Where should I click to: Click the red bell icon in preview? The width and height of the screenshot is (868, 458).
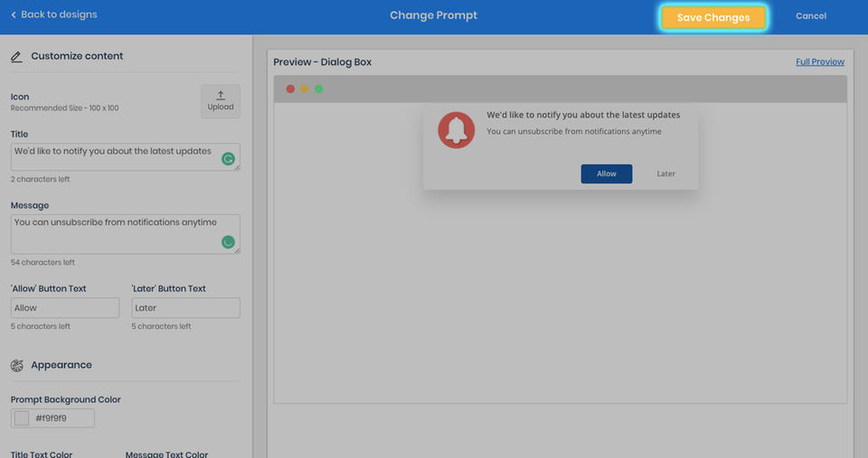point(456,130)
